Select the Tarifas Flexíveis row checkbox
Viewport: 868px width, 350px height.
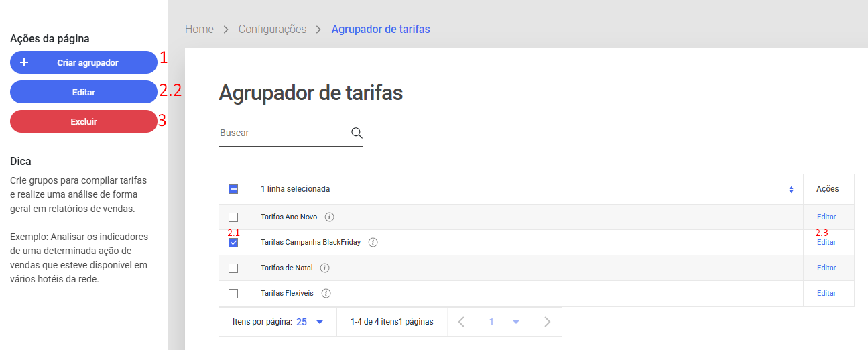(233, 294)
